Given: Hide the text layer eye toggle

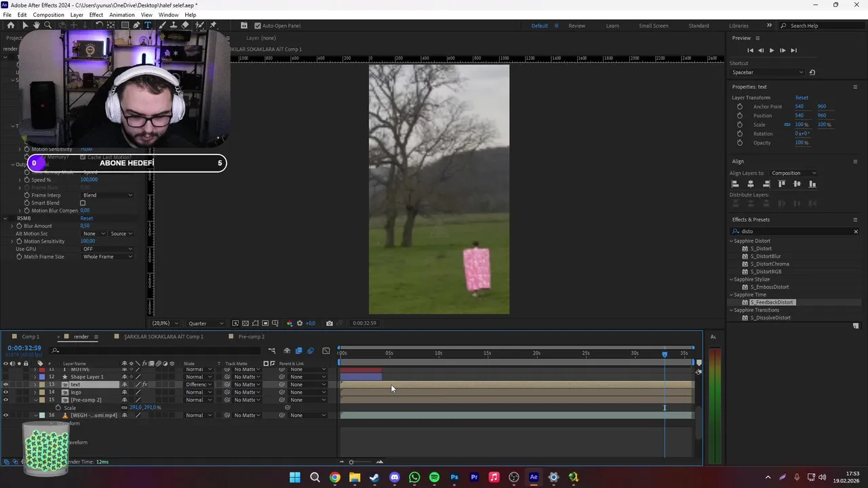Looking at the screenshot, I should tap(6, 384).
